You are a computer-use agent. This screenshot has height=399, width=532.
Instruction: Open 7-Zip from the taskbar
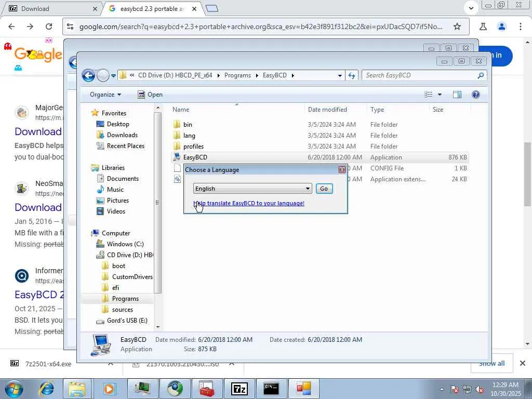240,389
